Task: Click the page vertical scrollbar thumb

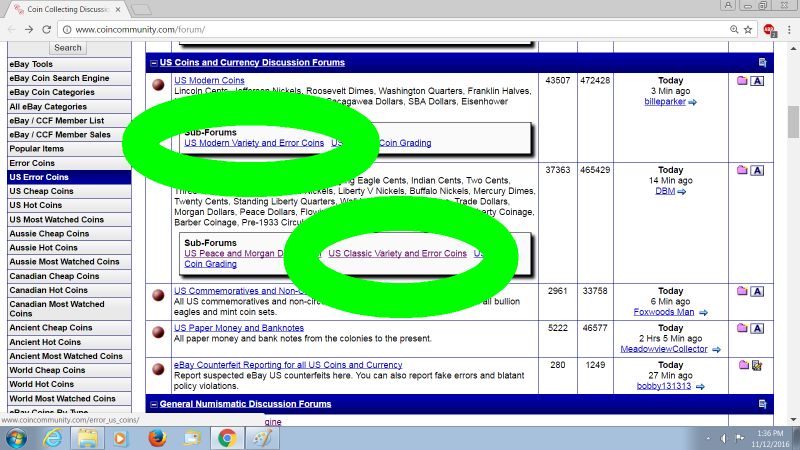Action: (793, 121)
